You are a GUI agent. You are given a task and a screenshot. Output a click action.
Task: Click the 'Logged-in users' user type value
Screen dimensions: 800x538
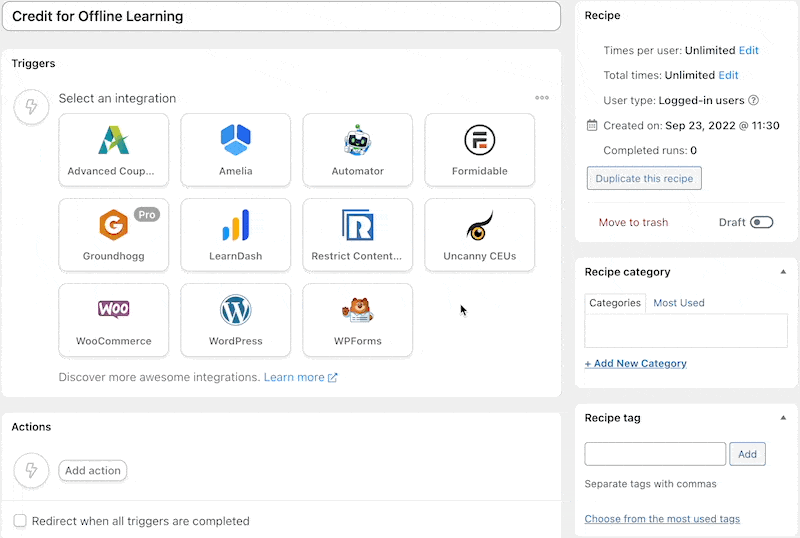[701, 100]
